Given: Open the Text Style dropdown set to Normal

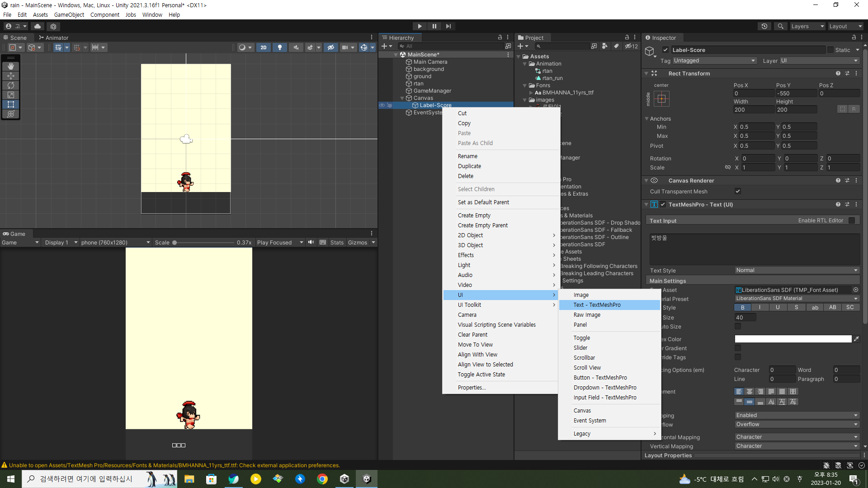Looking at the screenshot, I should (797, 270).
